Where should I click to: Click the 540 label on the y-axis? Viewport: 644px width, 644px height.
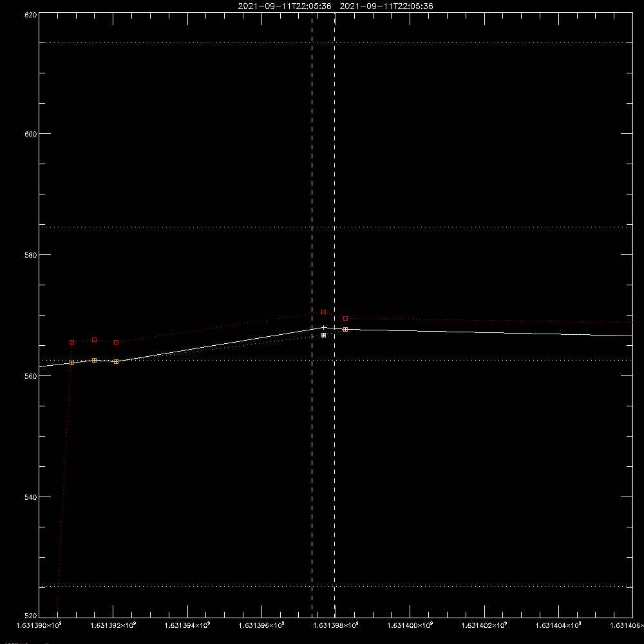[x=31, y=497]
